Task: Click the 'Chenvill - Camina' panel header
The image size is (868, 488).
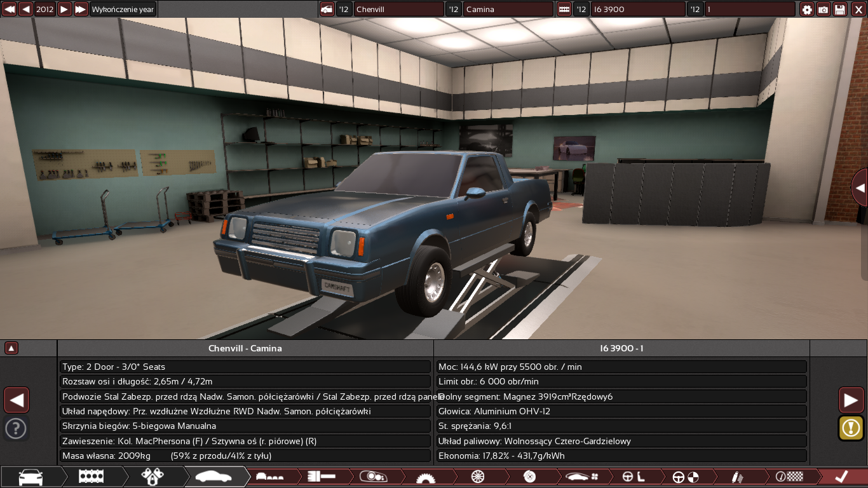Action: pos(245,348)
